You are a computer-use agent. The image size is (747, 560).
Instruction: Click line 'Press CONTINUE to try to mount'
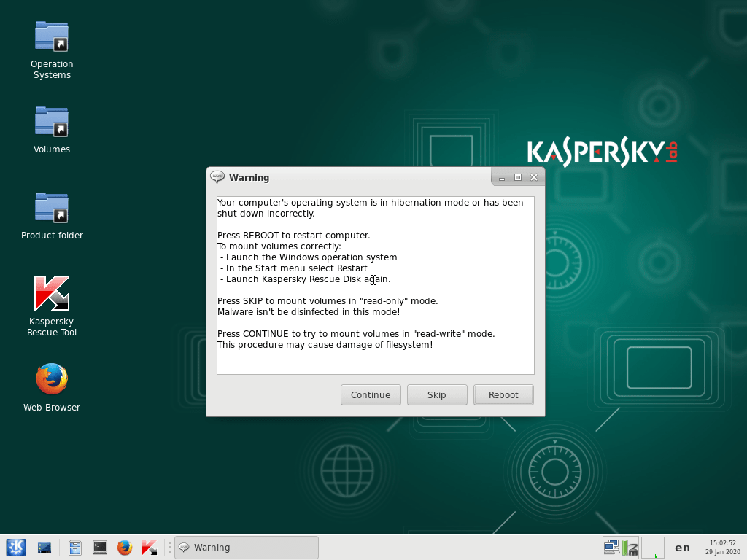point(356,334)
